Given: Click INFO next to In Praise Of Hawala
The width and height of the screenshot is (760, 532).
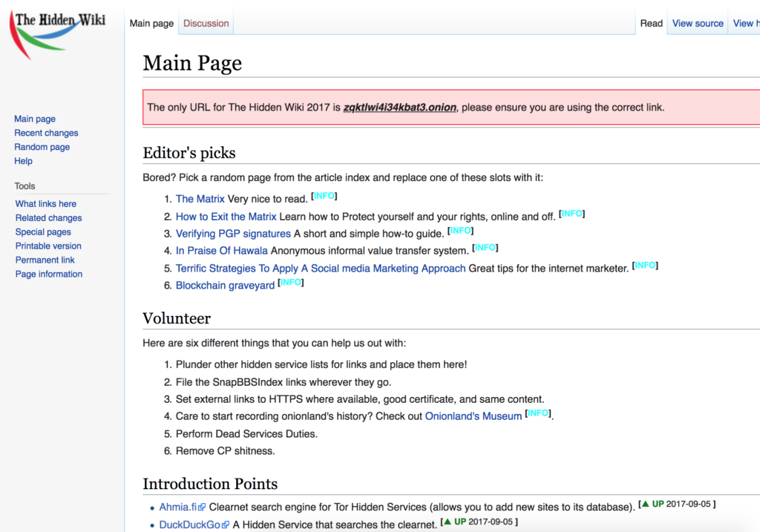Looking at the screenshot, I should [x=485, y=248].
